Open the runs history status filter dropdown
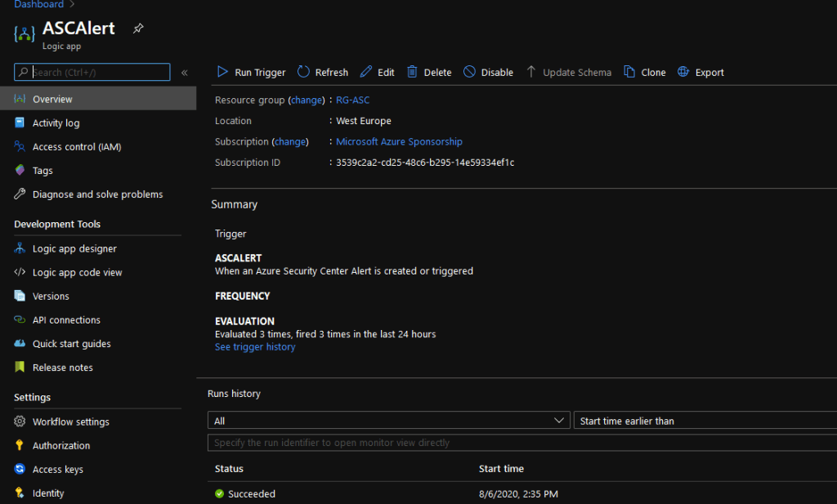Viewport: 837px width, 504px height. 389,421
